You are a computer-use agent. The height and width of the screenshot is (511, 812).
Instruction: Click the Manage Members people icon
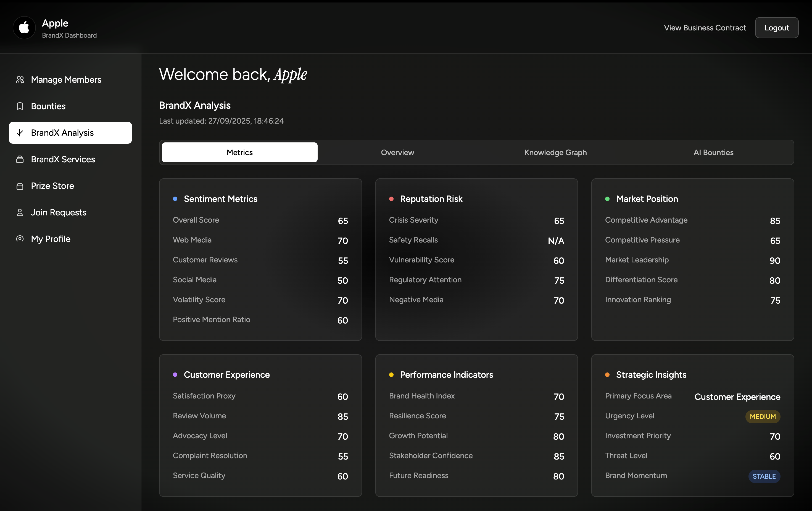20,80
